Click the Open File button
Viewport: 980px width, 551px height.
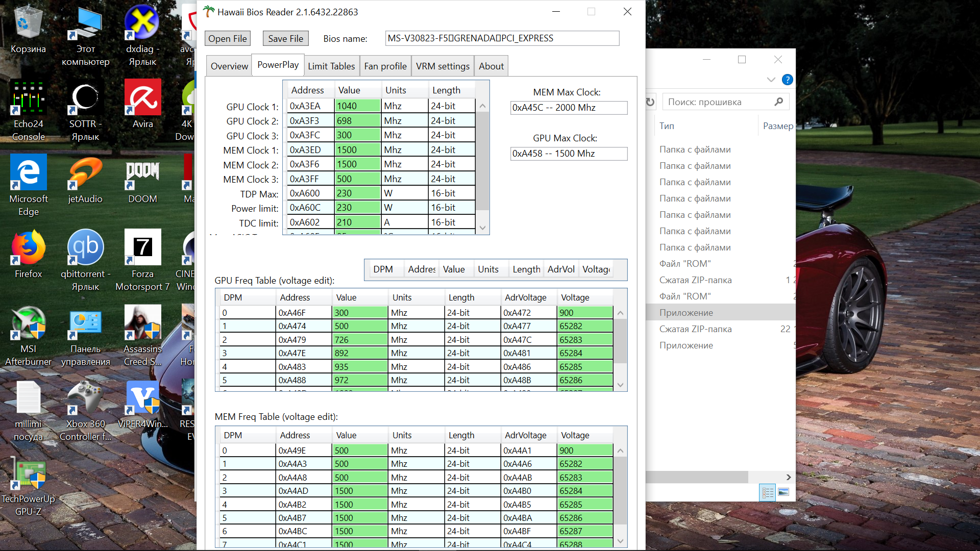click(227, 38)
